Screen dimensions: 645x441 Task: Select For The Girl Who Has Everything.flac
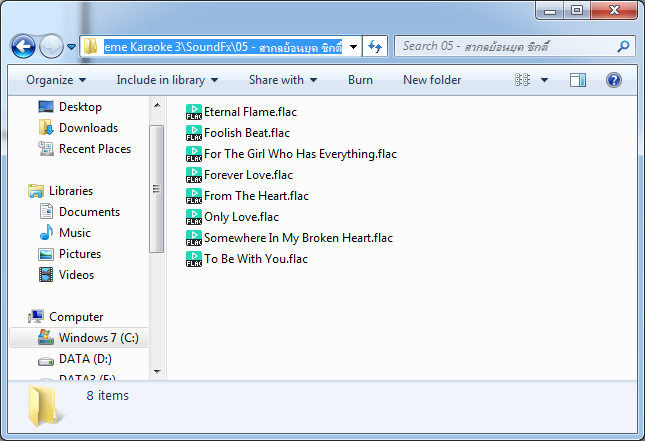300,154
